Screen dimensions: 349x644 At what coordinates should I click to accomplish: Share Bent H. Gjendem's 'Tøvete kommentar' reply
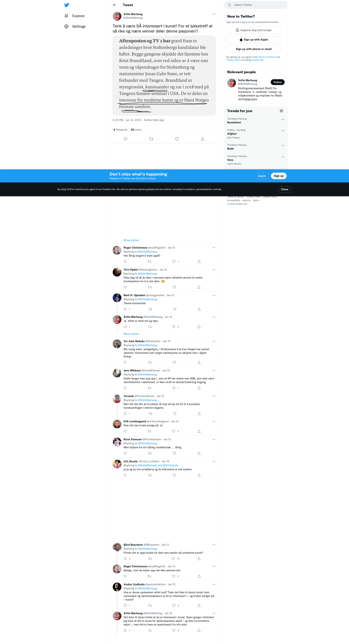(x=199, y=309)
